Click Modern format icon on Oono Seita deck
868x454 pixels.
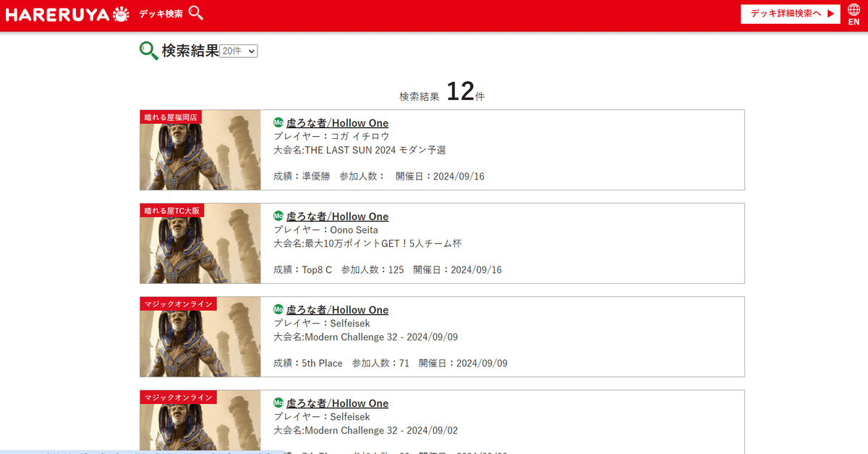click(278, 216)
